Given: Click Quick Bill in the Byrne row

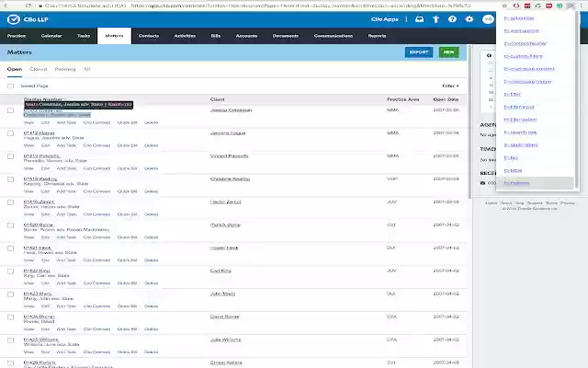Looking at the screenshot, I should coord(127,237).
